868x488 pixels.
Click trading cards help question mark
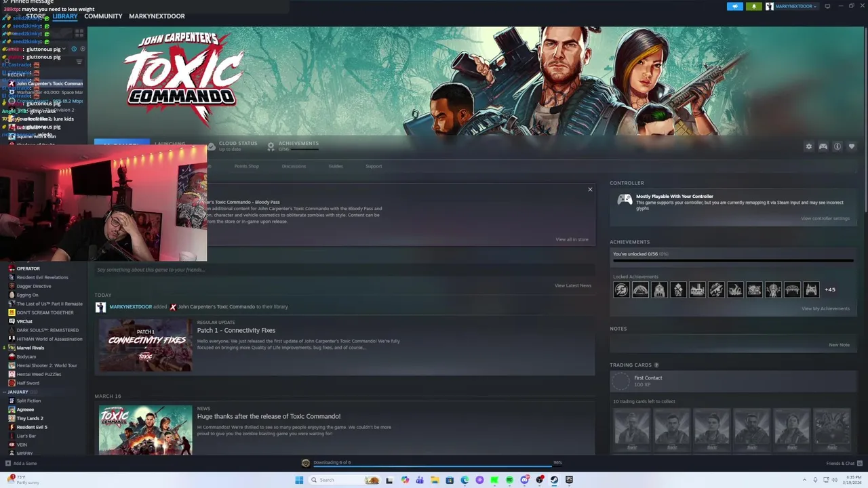click(x=656, y=365)
